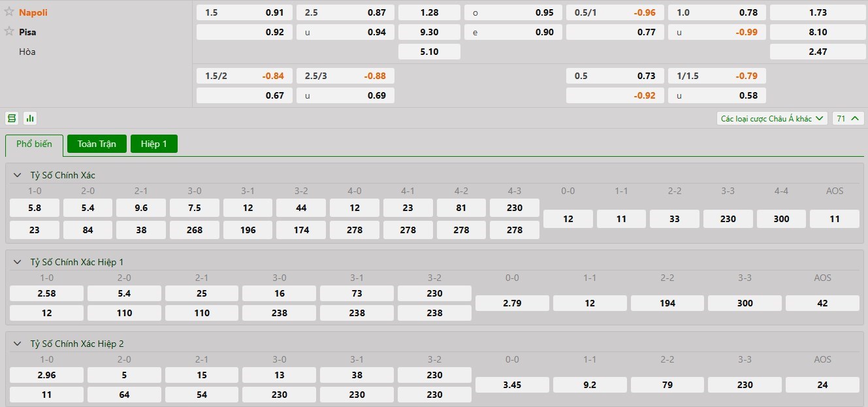Bet second-half AOS at 24
Image resolution: width=868 pixels, height=407 pixels.
pos(823,385)
